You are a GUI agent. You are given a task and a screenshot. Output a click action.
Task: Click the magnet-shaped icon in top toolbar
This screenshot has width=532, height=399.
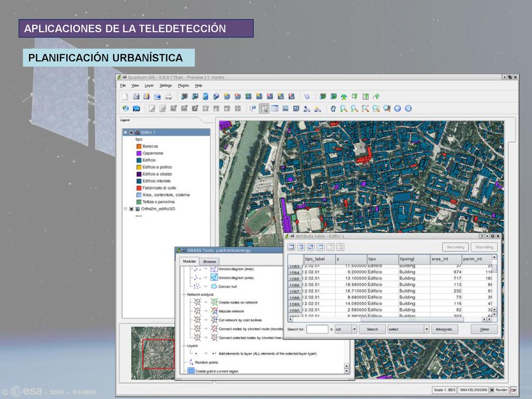pyautogui.click(x=307, y=97)
